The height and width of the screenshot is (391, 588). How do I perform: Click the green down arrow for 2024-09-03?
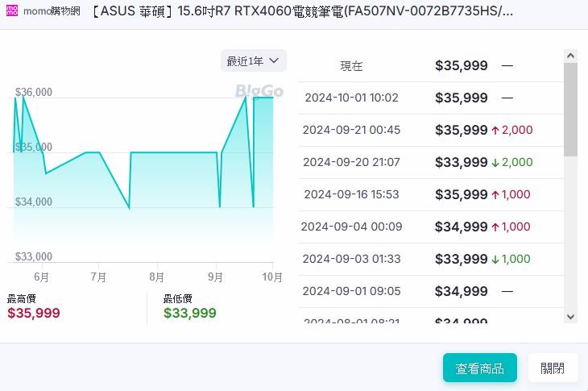[x=495, y=260]
